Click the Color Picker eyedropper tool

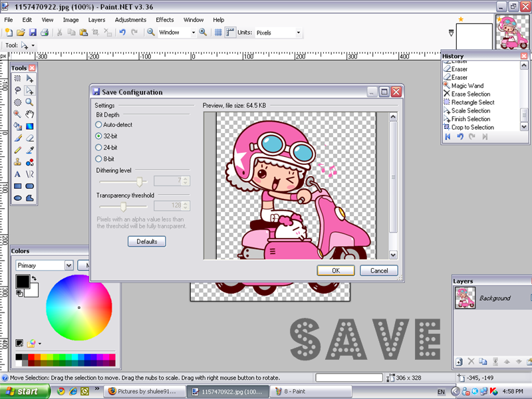pyautogui.click(x=30, y=150)
